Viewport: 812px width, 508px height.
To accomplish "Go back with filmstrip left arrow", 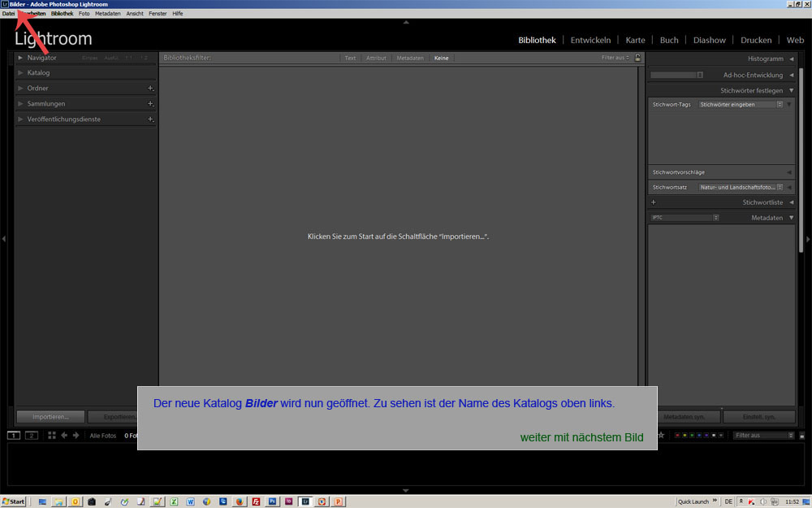I will [x=64, y=436].
